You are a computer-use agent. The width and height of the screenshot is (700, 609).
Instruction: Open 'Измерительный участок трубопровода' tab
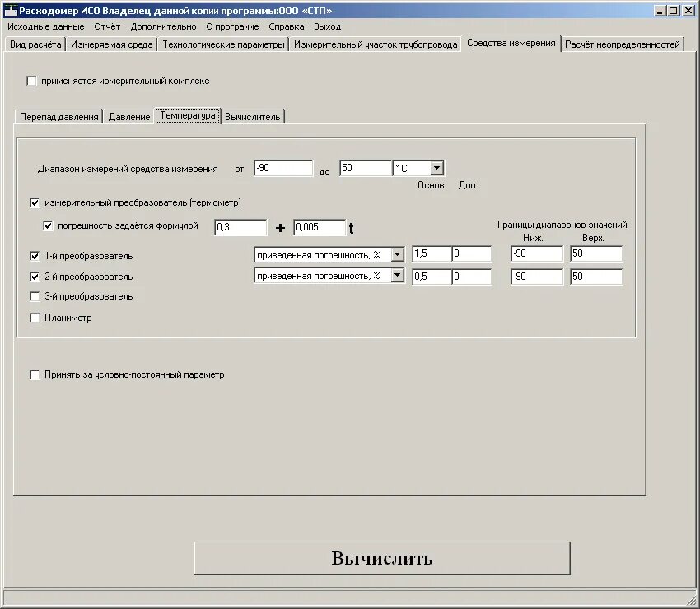click(x=376, y=44)
